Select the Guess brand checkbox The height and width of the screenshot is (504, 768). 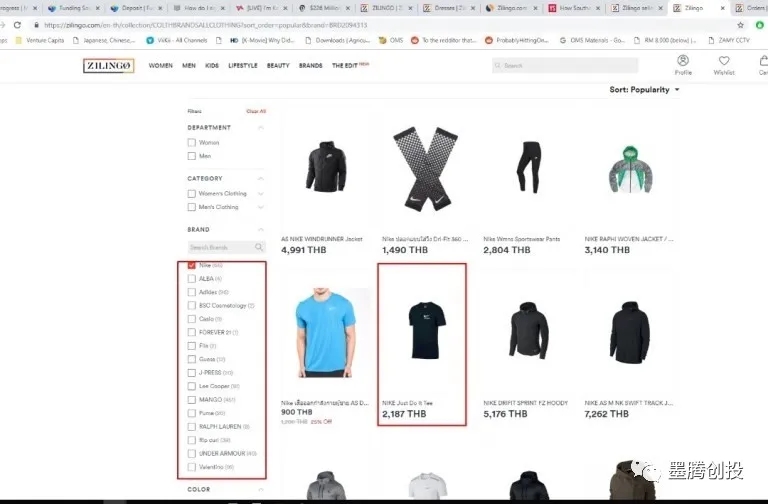pyautogui.click(x=192, y=359)
